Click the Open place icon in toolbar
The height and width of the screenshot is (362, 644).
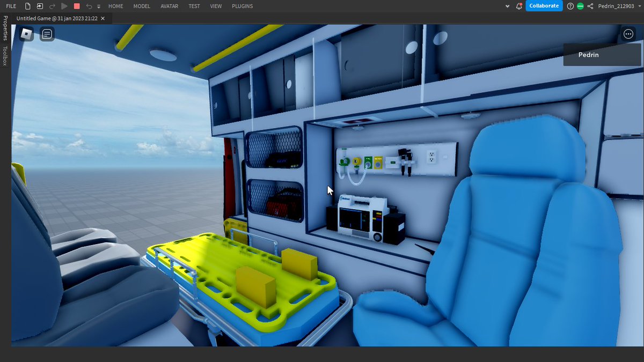point(40,6)
